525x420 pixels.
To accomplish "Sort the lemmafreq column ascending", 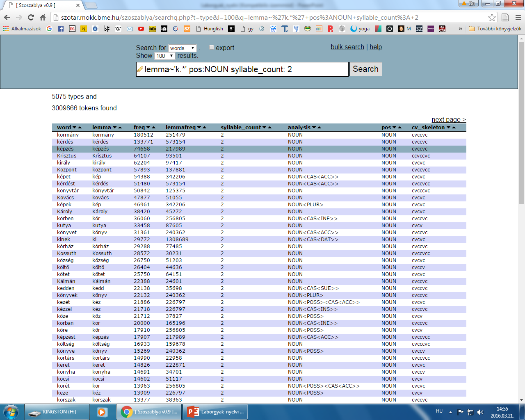I will (204, 128).
